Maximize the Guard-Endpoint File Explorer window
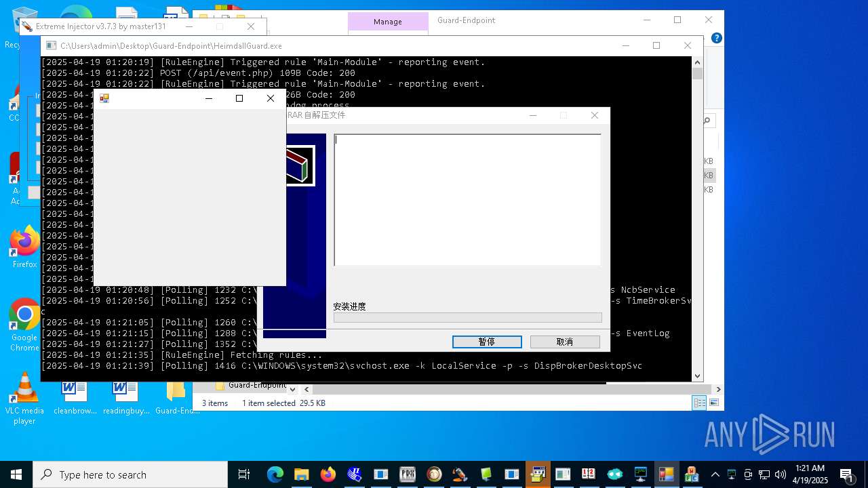The height and width of the screenshot is (488, 868). tap(677, 20)
